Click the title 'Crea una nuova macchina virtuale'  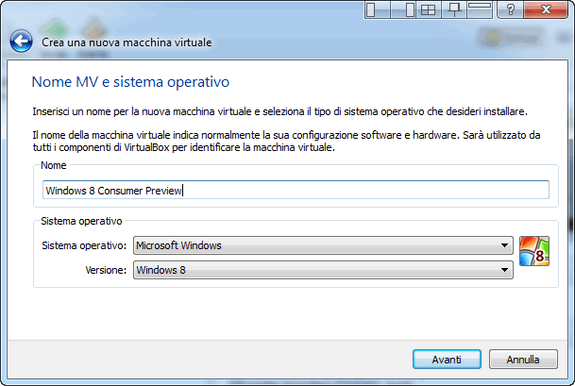click(x=127, y=42)
